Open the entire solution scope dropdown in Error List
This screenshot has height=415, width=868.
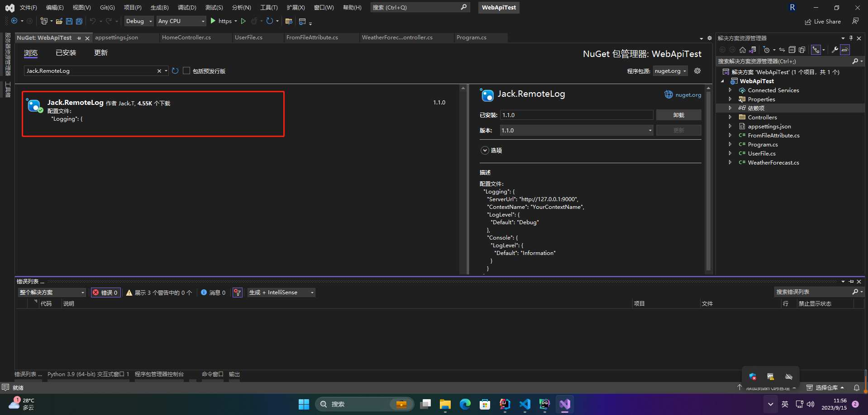[52, 292]
